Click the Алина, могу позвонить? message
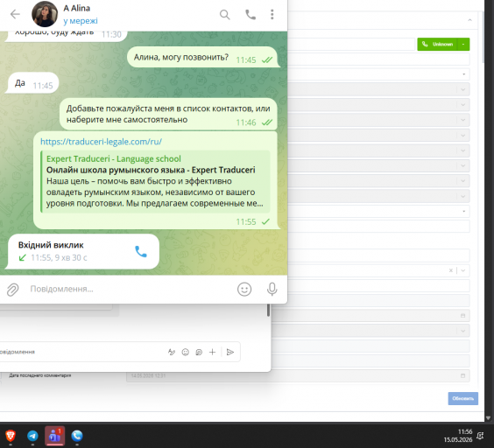494x448 pixels. (x=203, y=57)
